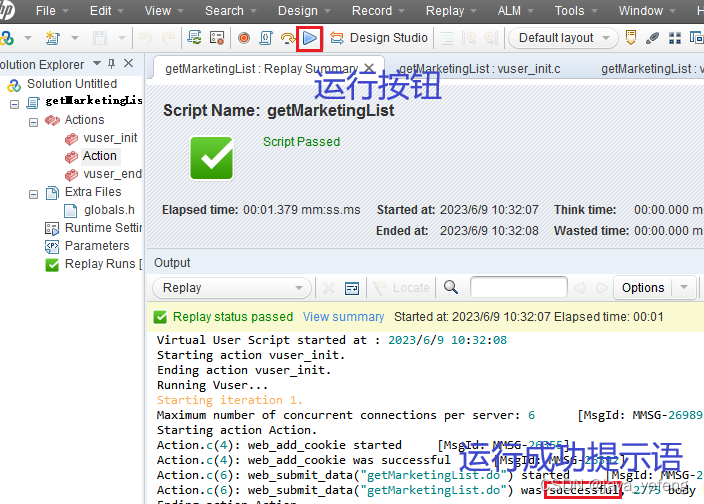Click the View summary link
This screenshot has height=504, width=704.
coord(343,317)
